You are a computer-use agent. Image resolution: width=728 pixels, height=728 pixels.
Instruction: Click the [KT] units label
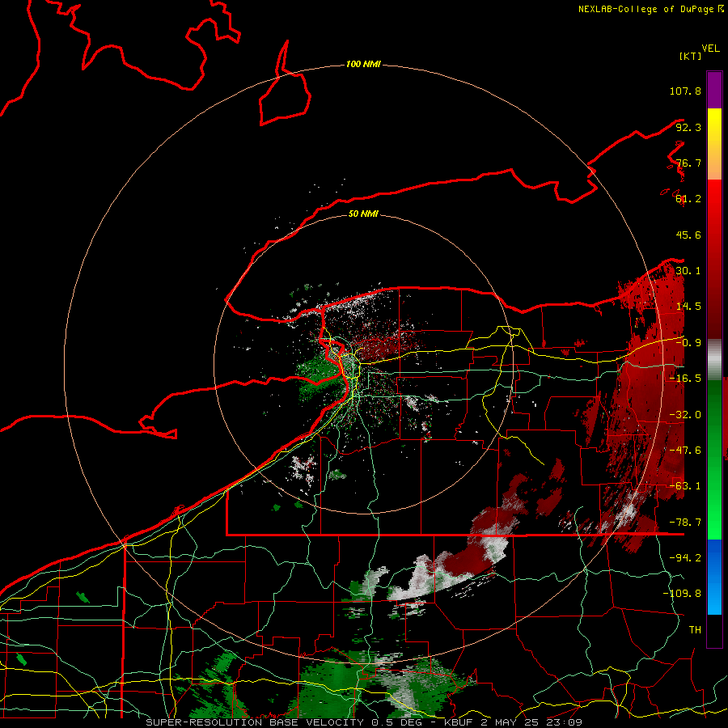pos(690,56)
